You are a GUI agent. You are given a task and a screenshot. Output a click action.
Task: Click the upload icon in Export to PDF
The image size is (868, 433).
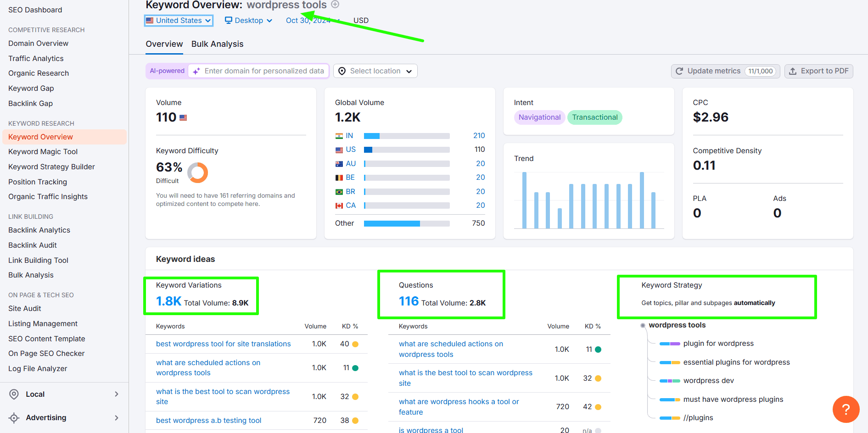point(793,71)
